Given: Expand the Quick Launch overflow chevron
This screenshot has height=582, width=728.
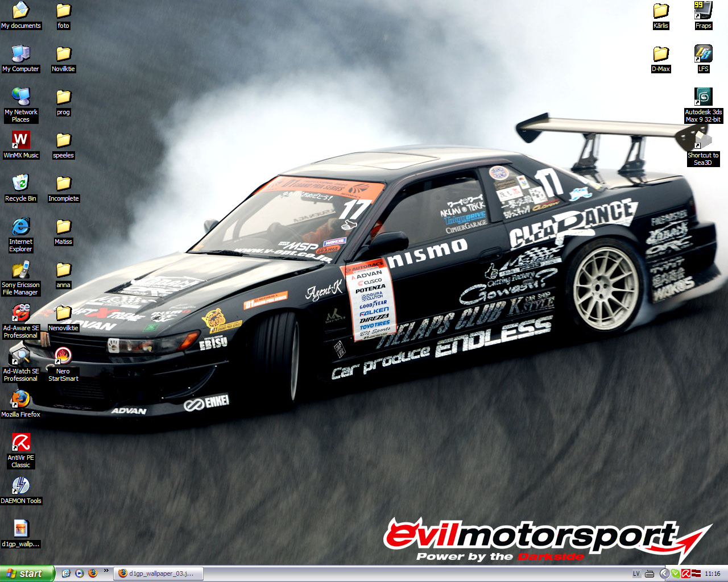Looking at the screenshot, I should pos(106,571).
